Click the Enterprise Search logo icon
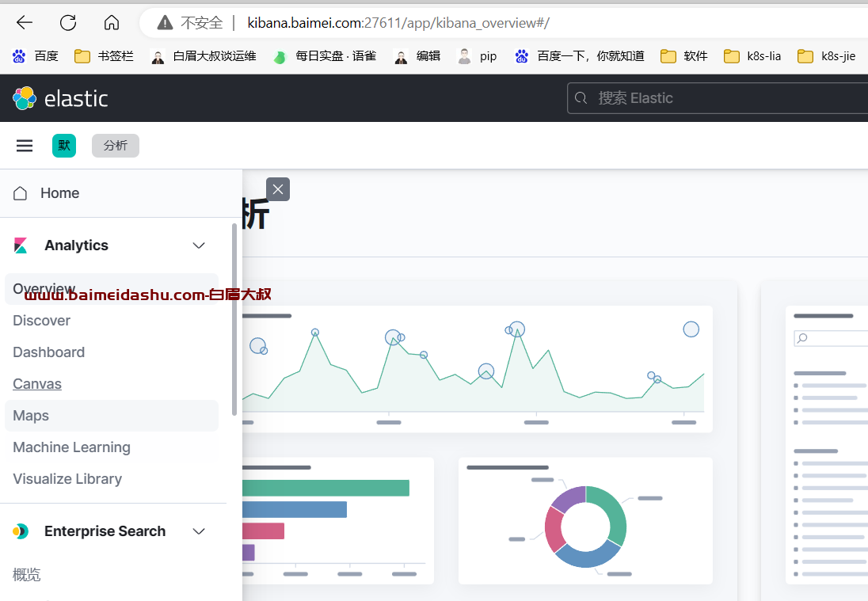Screen dimensions: 868x601 [21, 531]
